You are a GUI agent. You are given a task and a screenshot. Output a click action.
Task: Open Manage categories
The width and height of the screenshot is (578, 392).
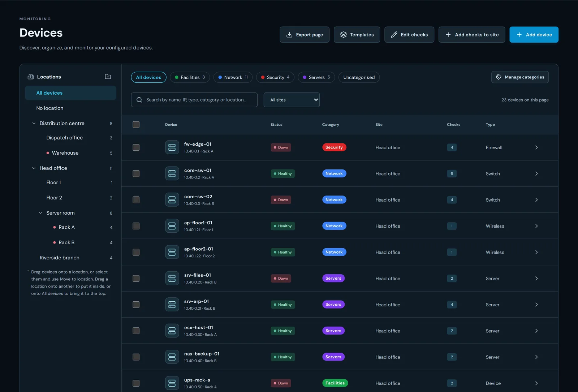[x=520, y=77]
